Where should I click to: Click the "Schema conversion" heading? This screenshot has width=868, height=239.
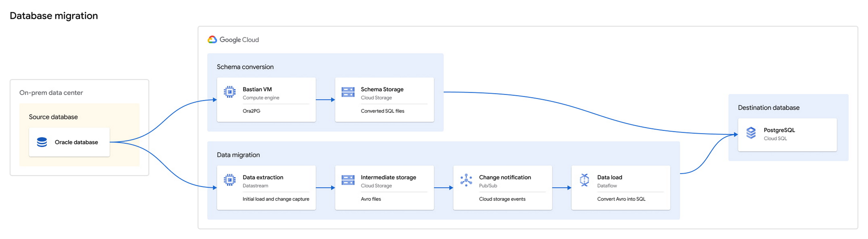245,67
